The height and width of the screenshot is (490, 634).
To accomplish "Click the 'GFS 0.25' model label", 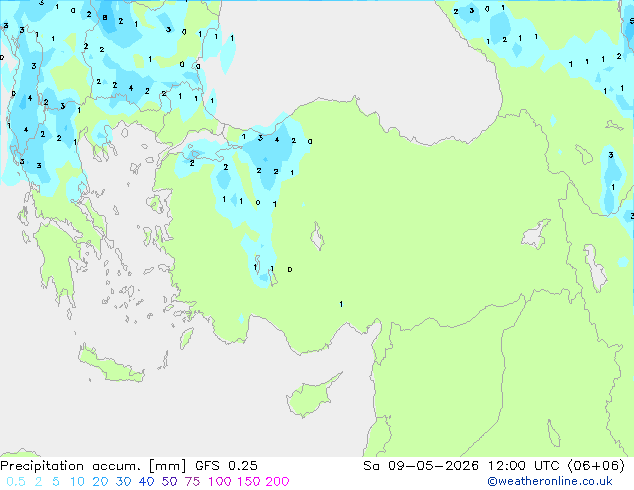I will (x=226, y=466).
